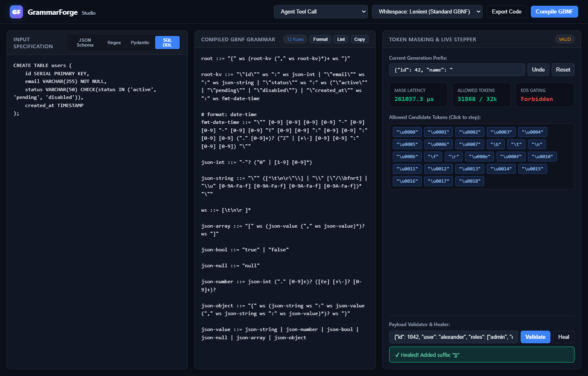Image resolution: width=588 pixels, height=376 pixels.
Task: Open the Whitespace Lenient mode dropdown
Action: pos(427,11)
